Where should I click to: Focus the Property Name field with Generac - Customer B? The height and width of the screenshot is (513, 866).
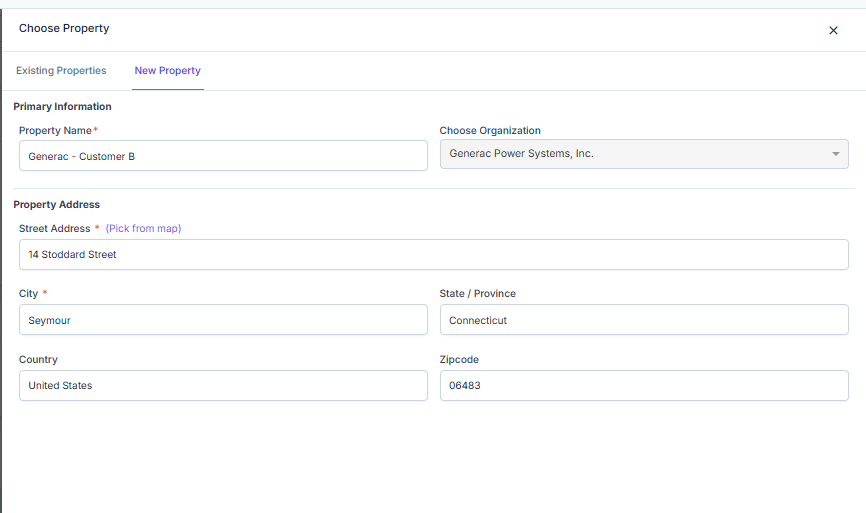(x=223, y=156)
